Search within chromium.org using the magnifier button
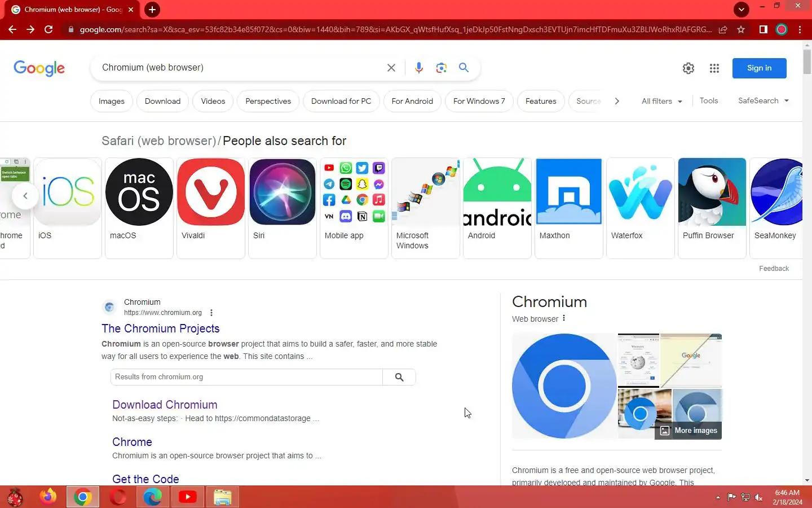 [399, 377]
